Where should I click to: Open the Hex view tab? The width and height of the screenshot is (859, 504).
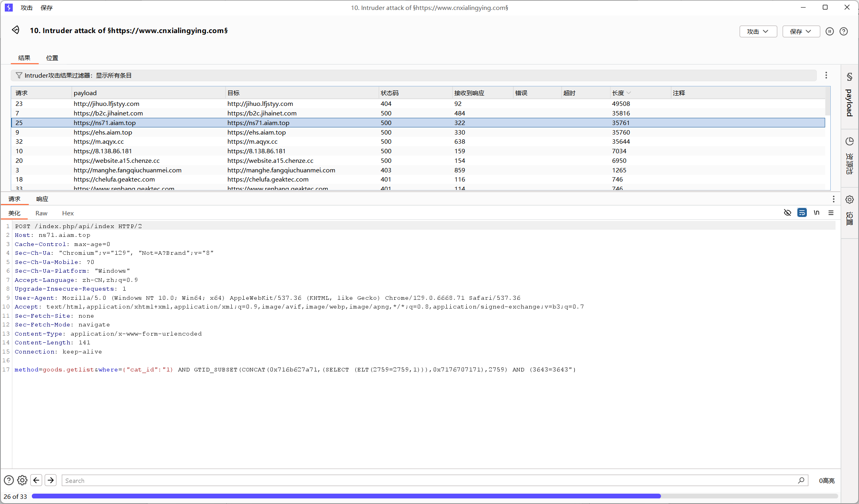click(68, 213)
